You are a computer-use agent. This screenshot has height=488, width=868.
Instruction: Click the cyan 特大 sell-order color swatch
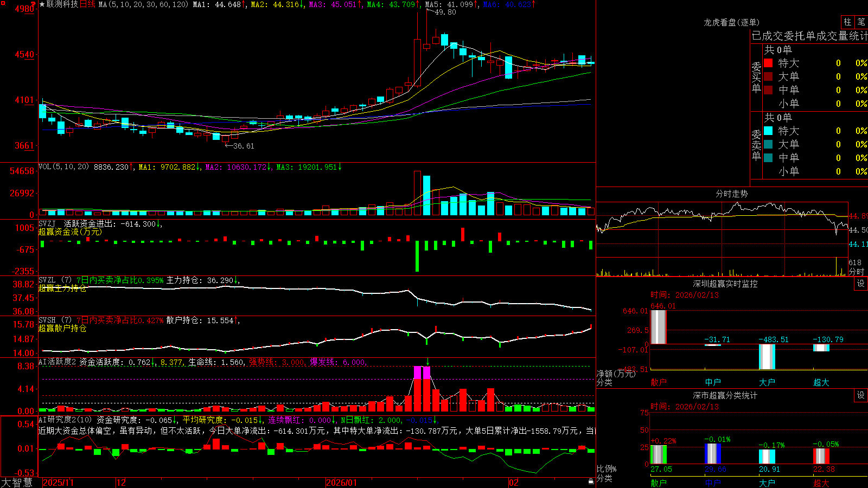pyautogui.click(x=768, y=131)
